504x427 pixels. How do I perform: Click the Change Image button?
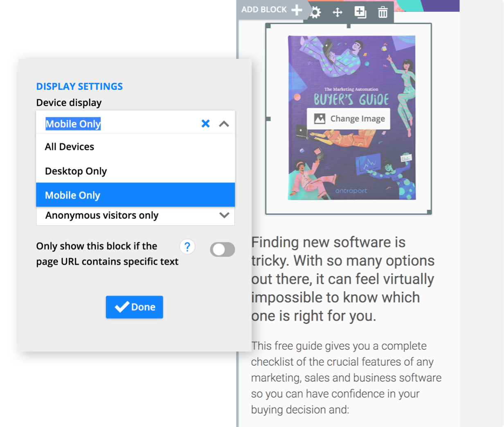349,118
